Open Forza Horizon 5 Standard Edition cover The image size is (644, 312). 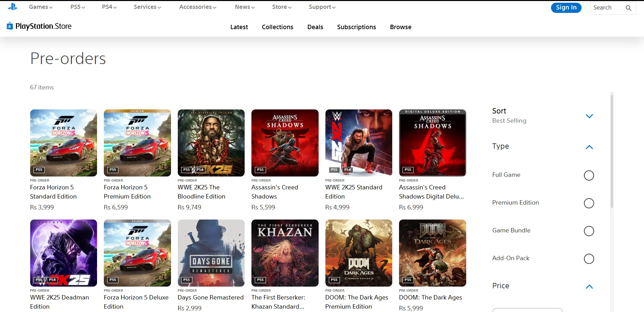(x=63, y=143)
